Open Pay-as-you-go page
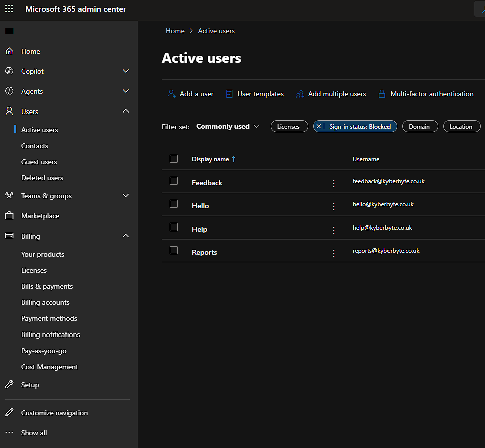Viewport: 485px width, 448px height. tap(44, 351)
